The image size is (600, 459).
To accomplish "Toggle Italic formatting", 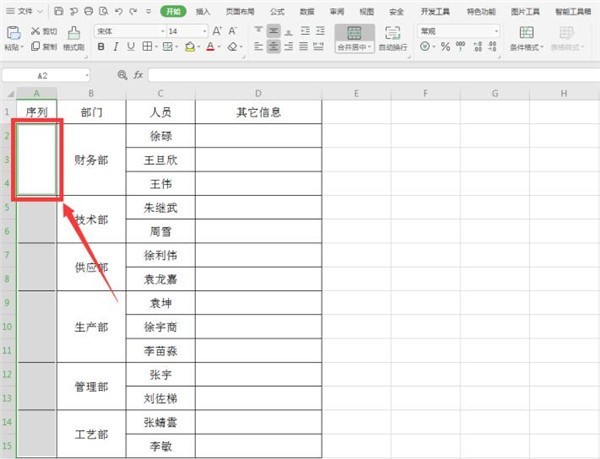I will (116, 47).
